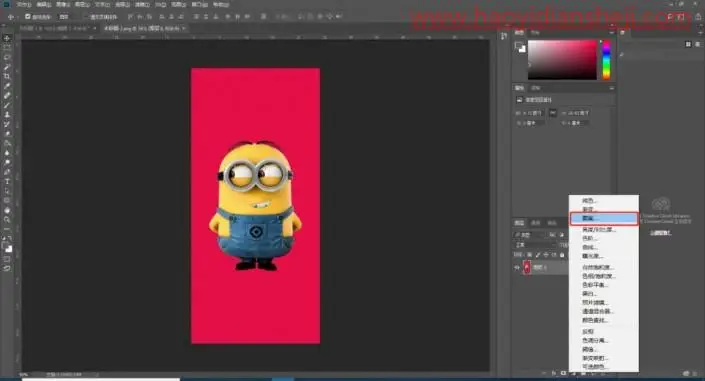Switch to the 色板 (Swatches) tab

(x=535, y=33)
